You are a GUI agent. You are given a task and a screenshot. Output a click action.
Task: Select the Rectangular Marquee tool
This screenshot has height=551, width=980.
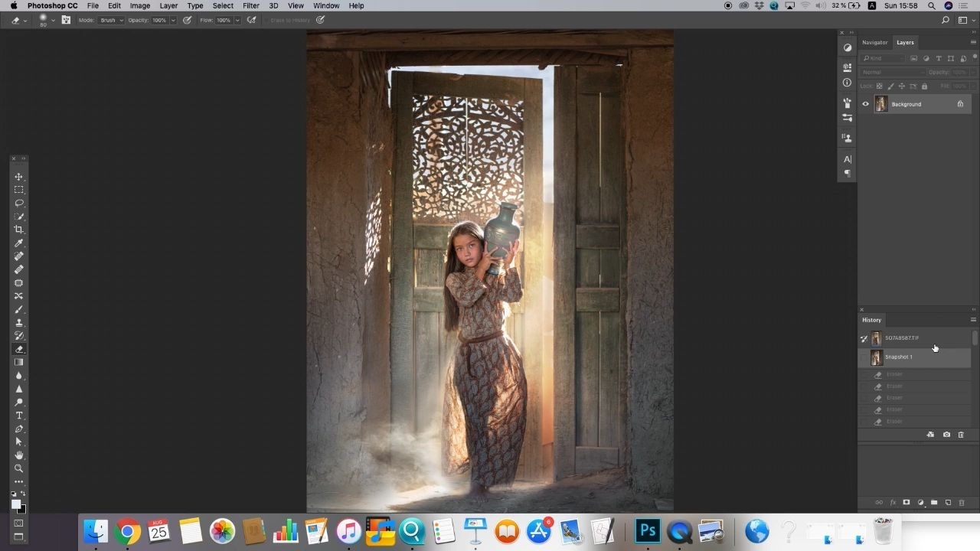click(19, 190)
